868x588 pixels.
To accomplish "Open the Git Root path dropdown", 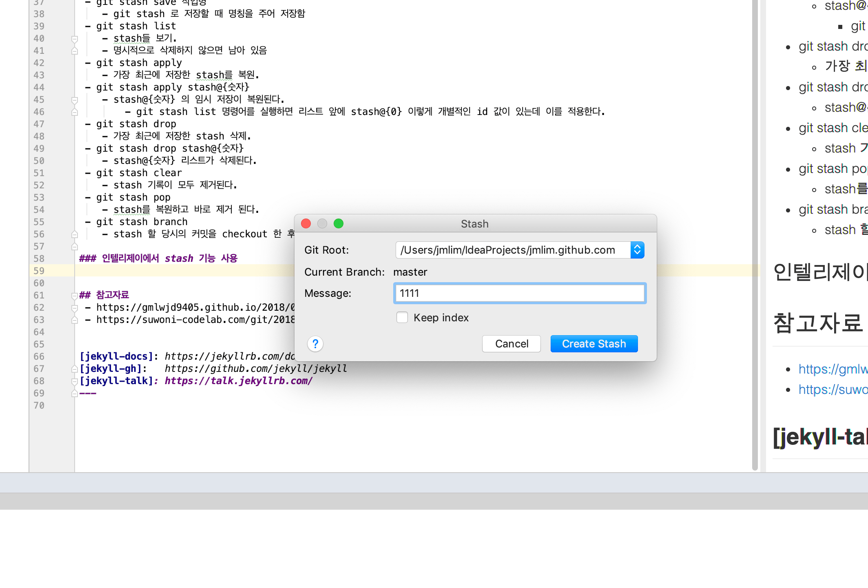I will click(x=637, y=250).
